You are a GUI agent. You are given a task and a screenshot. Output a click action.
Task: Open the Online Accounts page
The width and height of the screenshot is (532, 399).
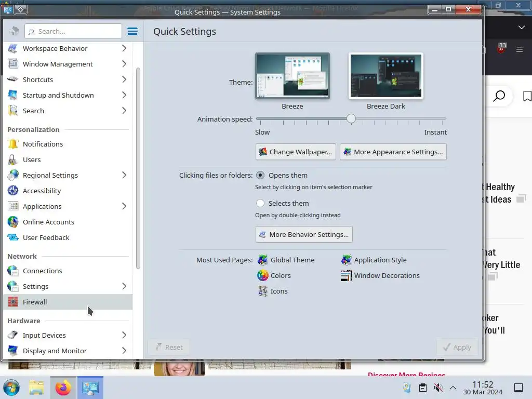(x=68, y=222)
